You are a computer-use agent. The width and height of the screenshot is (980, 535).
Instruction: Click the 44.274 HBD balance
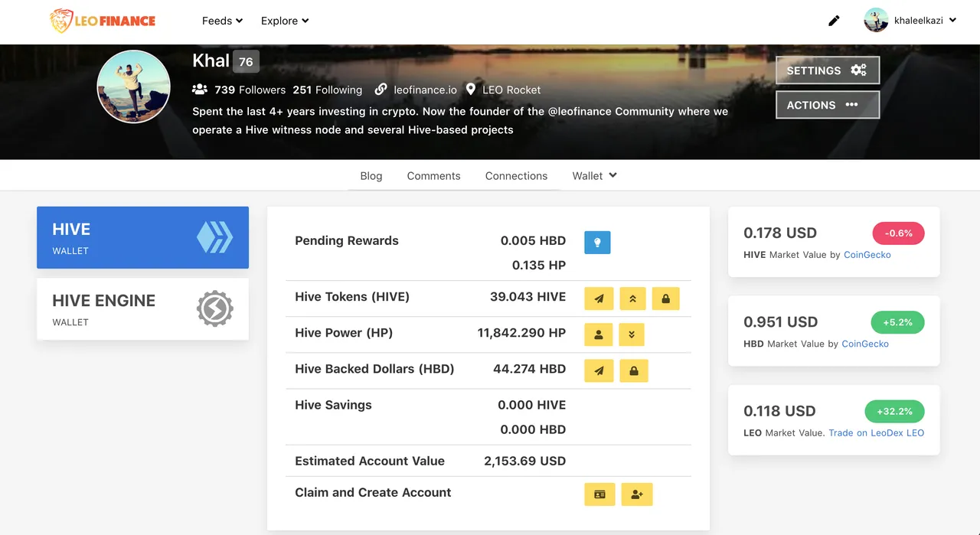(530, 369)
